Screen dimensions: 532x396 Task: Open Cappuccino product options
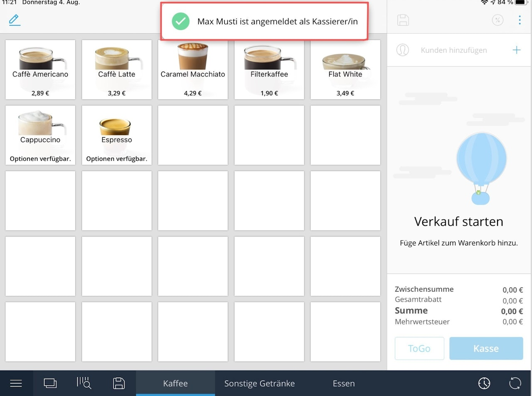click(40, 135)
